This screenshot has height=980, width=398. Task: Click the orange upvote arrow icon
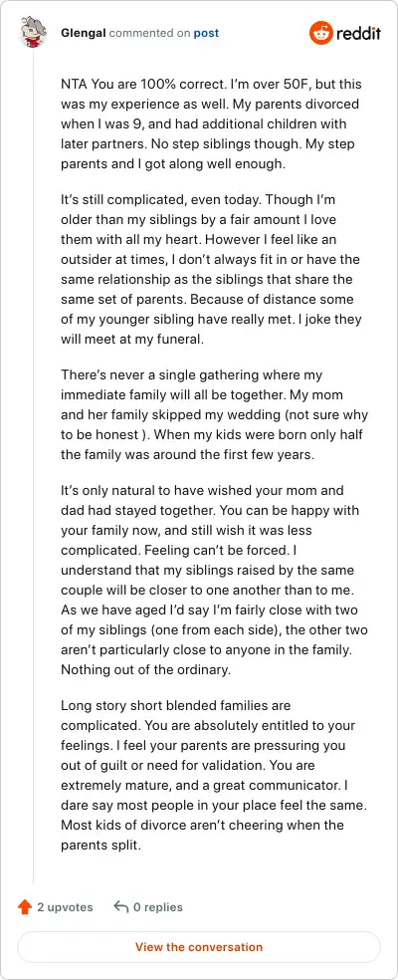click(25, 907)
